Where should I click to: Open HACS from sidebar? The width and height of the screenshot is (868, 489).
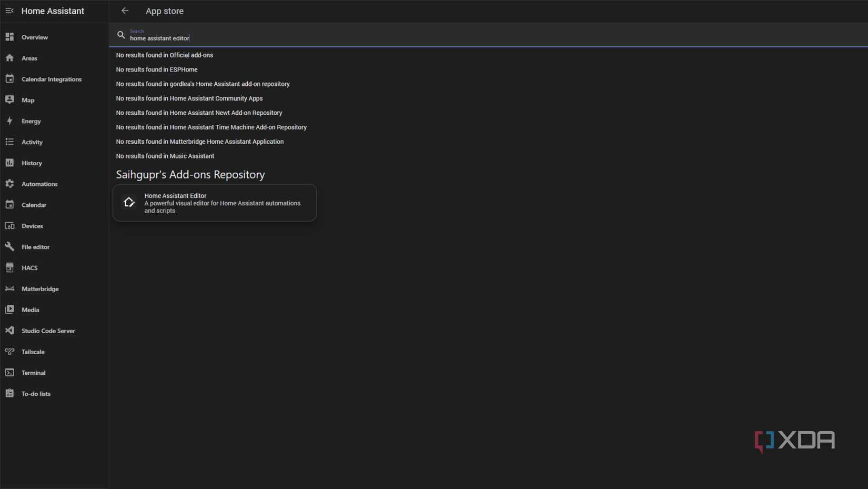pyautogui.click(x=54, y=268)
